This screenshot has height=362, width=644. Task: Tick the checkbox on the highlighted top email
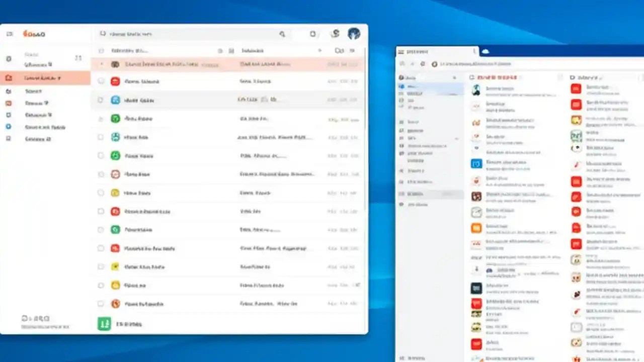(101, 64)
